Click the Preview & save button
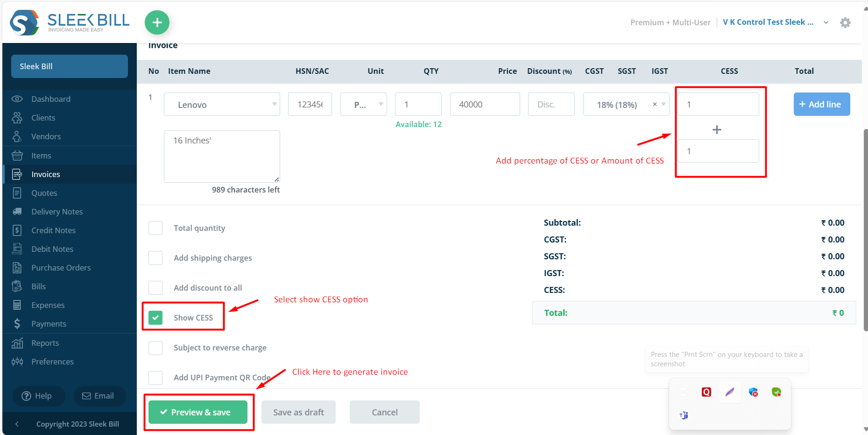868x435 pixels. pos(198,412)
